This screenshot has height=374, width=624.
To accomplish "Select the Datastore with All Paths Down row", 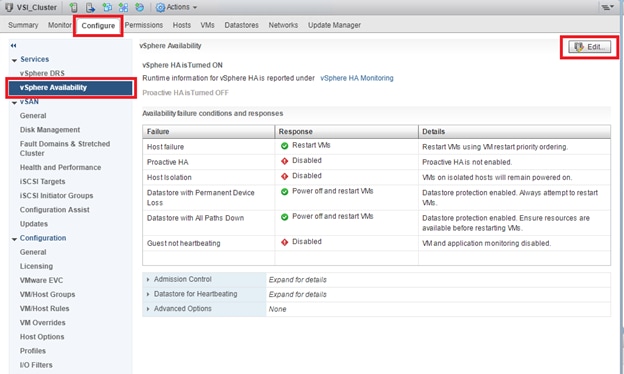I will (376, 223).
